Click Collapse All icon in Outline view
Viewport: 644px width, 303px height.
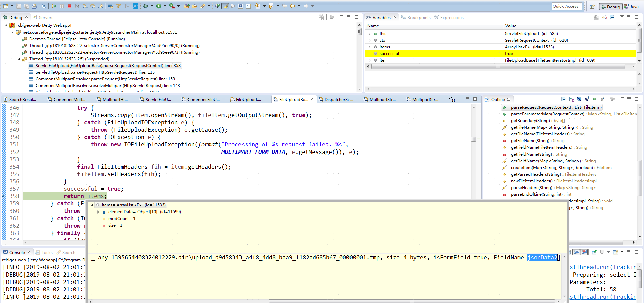point(563,99)
